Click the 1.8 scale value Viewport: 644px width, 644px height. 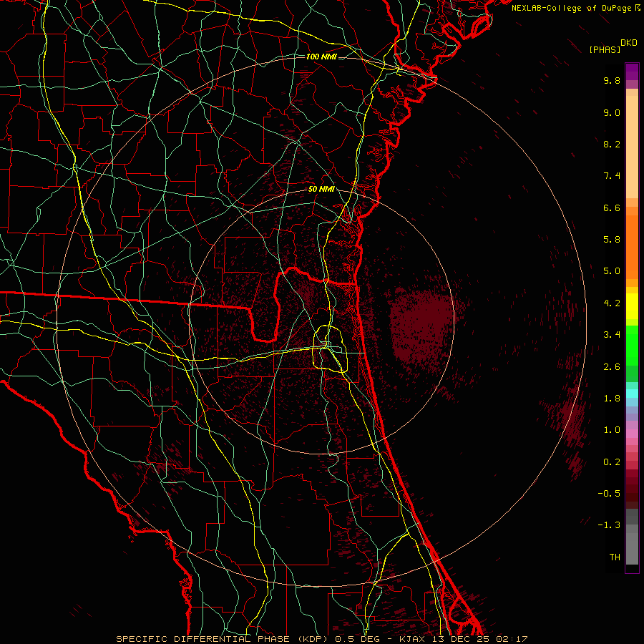[612, 399]
